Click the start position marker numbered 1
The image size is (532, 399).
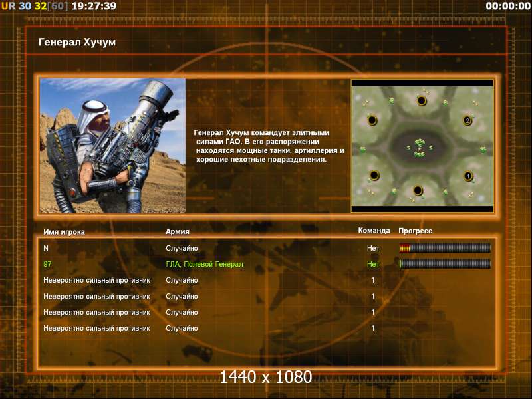pos(468,176)
